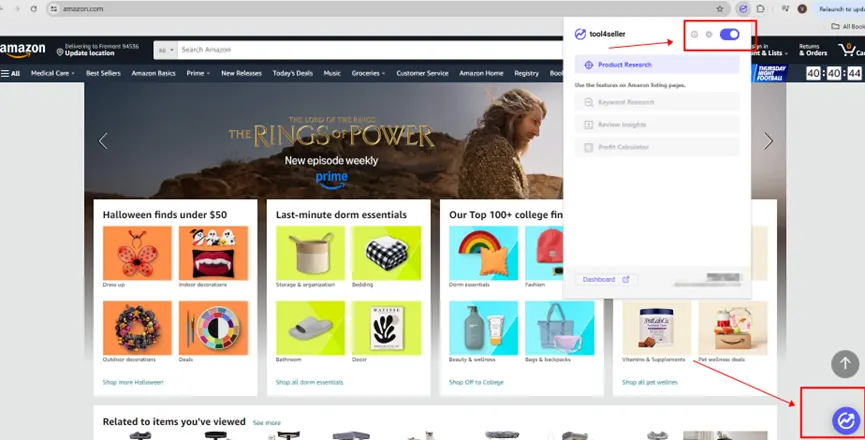Click the back-to-top arrow button

845,364
